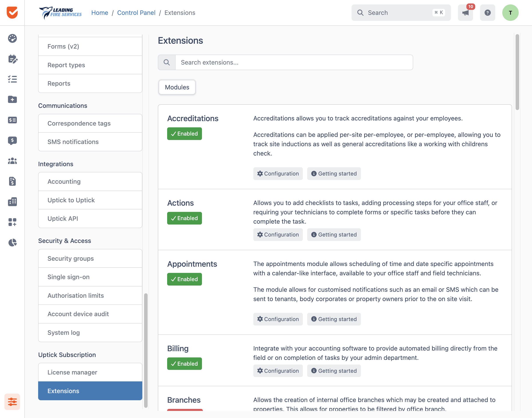532x418 pixels.
Task: Open SMS notifications
Action: 90,142
